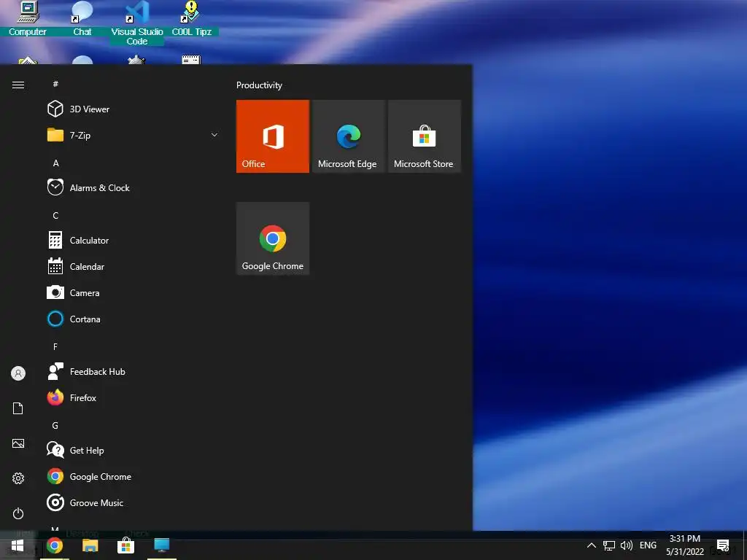Open Chrome from the taskbar

[x=54, y=545]
